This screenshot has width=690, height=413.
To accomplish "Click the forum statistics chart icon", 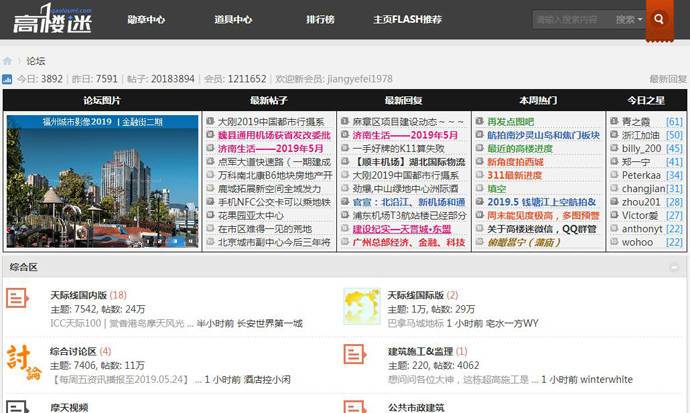I will (x=7, y=79).
